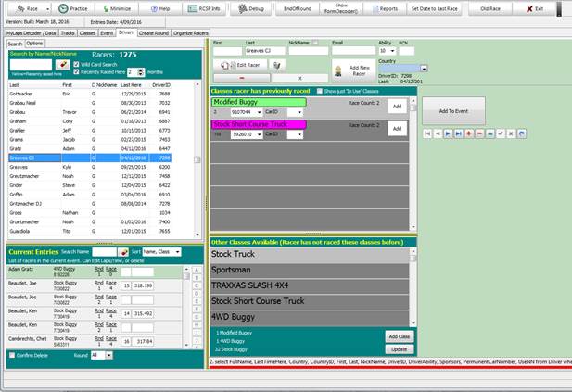Click the refresh data navigator icon
Screen dimensions: 572x392
(x=522, y=133)
